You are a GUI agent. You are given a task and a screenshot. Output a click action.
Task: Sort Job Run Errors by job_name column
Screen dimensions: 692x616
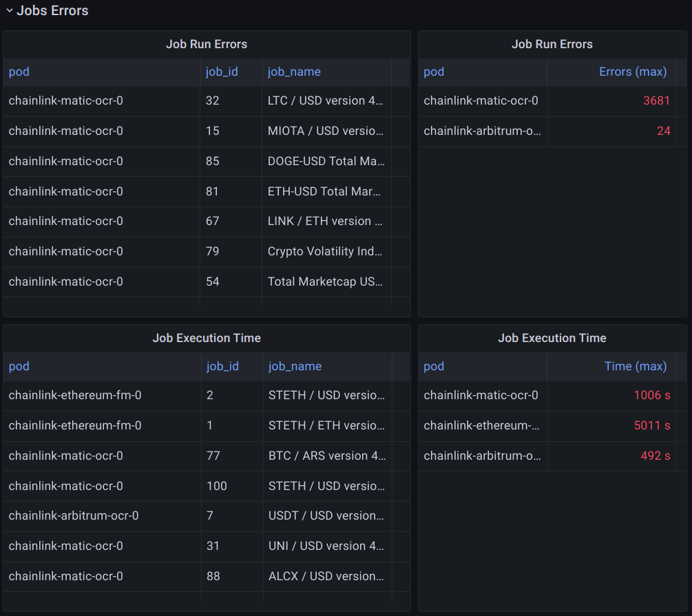point(294,72)
